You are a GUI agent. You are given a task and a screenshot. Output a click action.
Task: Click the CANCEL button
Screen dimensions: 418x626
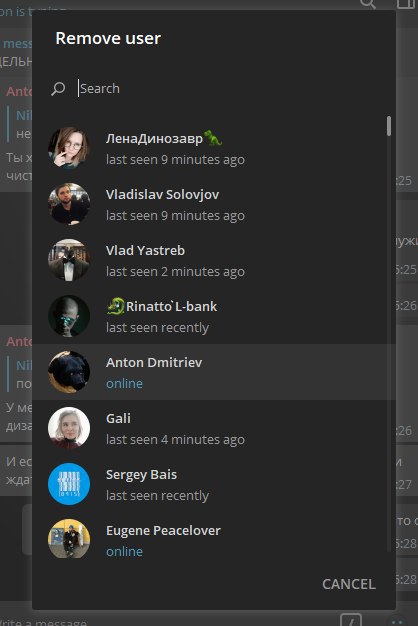tap(349, 584)
